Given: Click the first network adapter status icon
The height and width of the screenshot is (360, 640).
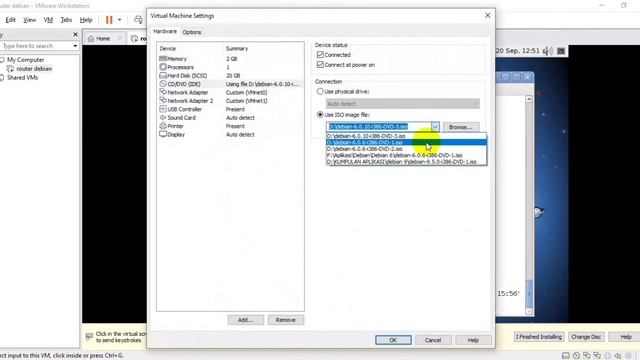Looking at the screenshot, I should (x=587, y=356).
